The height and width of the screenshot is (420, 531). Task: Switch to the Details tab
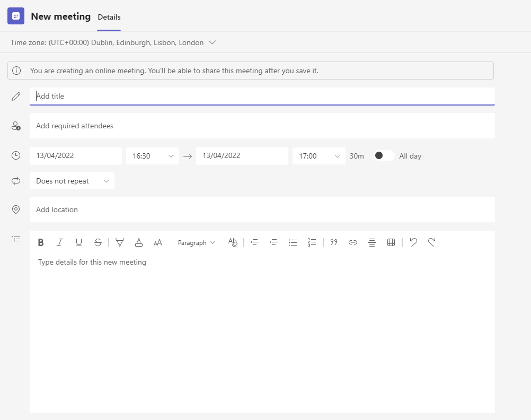coord(109,17)
